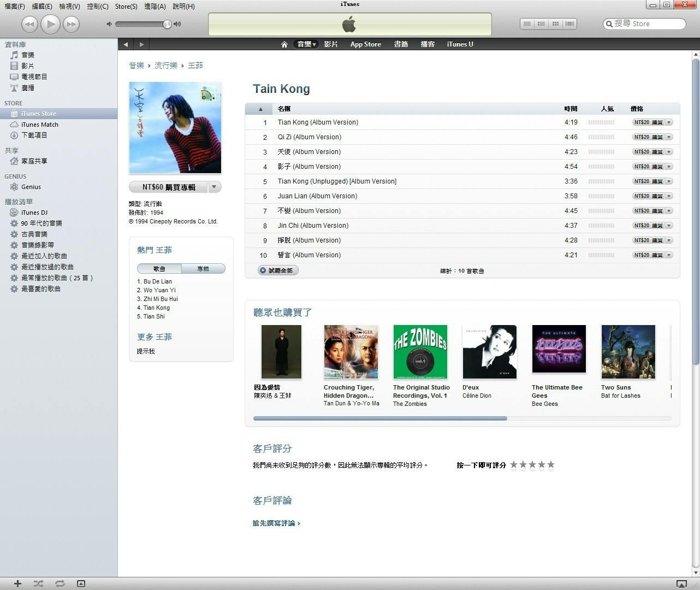This screenshot has width=700, height=590.
Task: Click the add playlist plus icon
Action: (17, 583)
